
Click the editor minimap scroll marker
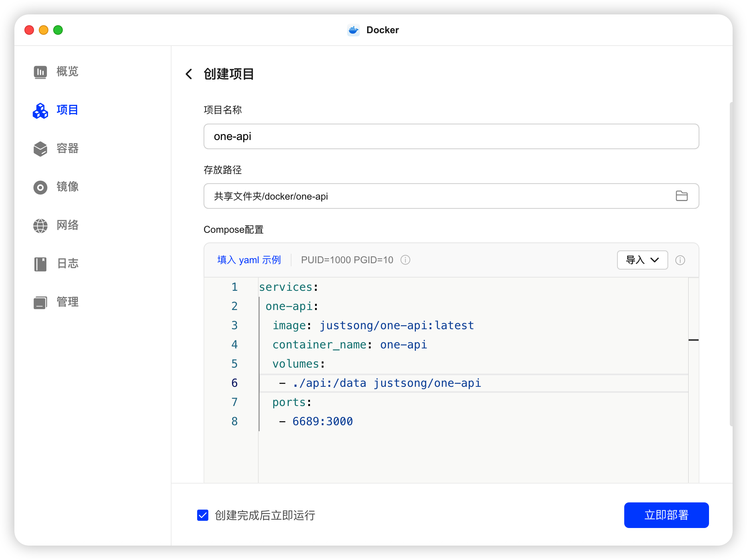pos(693,340)
